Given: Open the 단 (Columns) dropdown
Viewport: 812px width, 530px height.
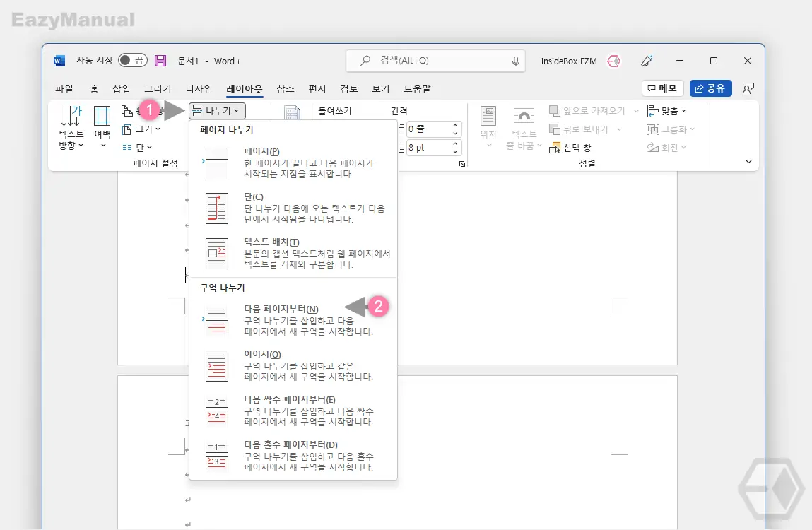Looking at the screenshot, I should click(x=137, y=147).
